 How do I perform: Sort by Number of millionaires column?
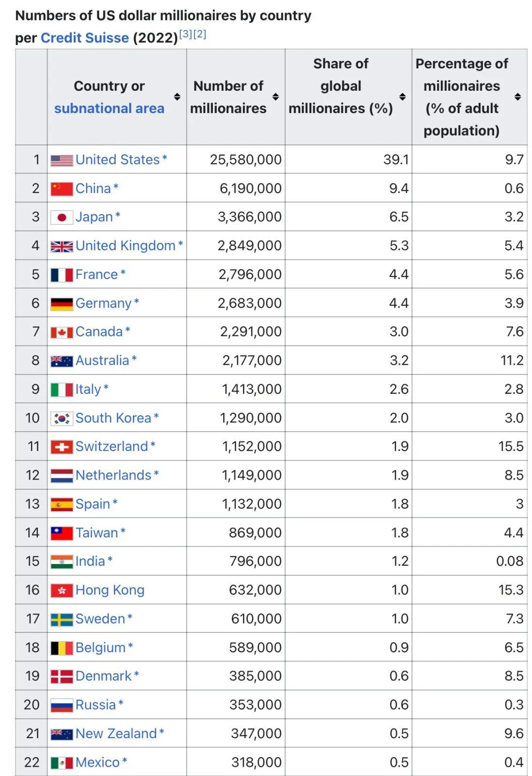275,97
